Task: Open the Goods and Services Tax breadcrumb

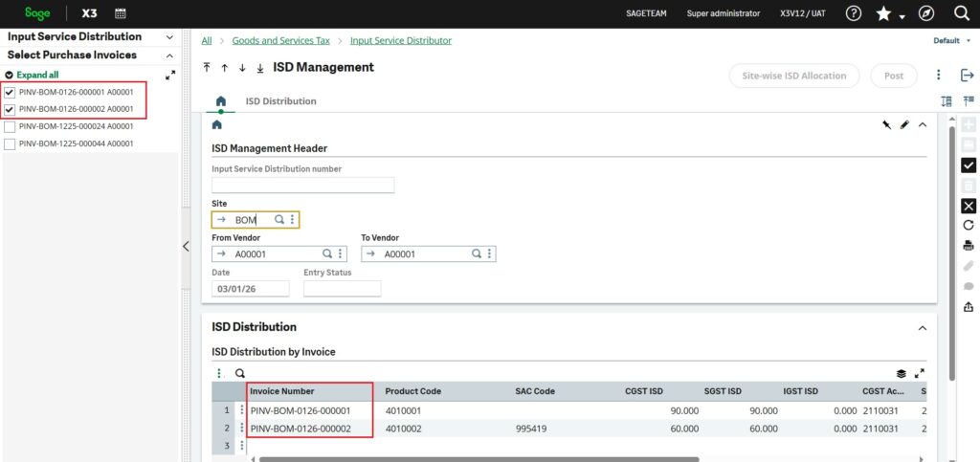Action: click(x=283, y=41)
